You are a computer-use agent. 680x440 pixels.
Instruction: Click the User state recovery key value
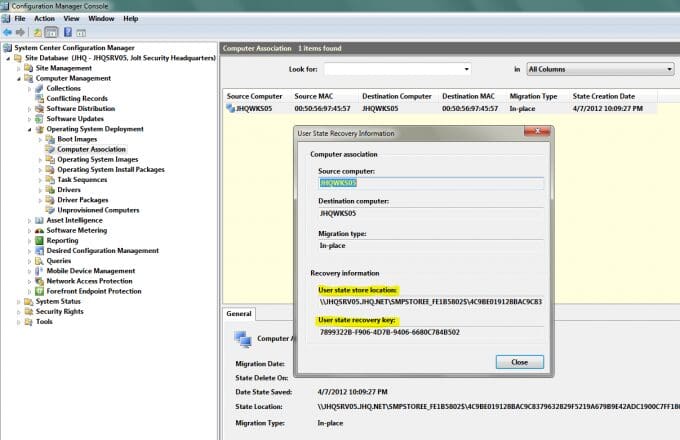(390, 332)
